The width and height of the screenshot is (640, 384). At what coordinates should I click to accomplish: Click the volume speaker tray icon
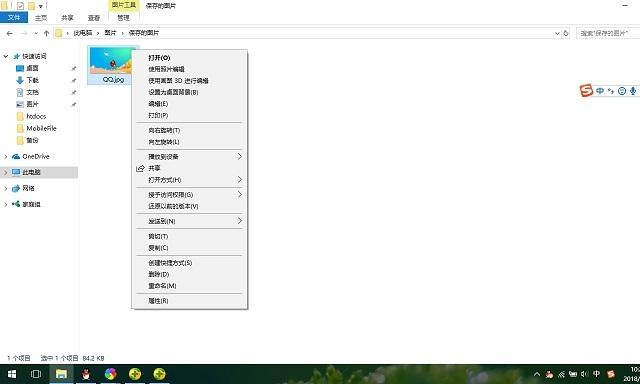584,374
